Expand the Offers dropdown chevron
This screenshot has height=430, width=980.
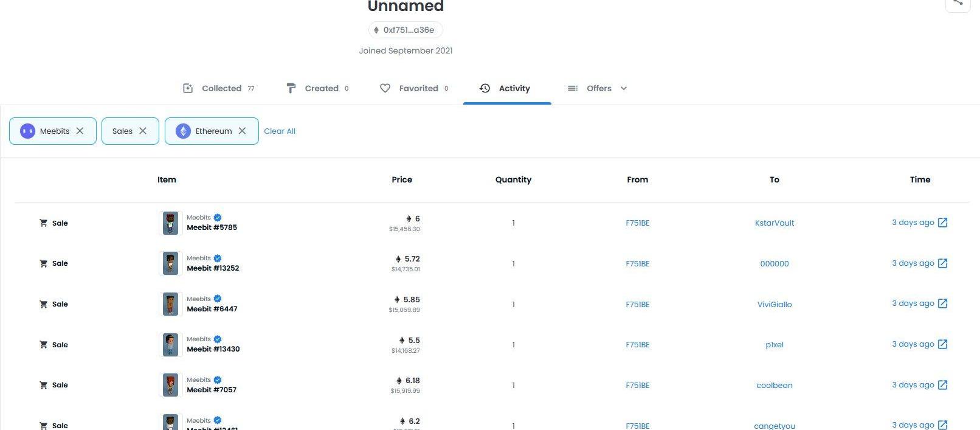624,88
